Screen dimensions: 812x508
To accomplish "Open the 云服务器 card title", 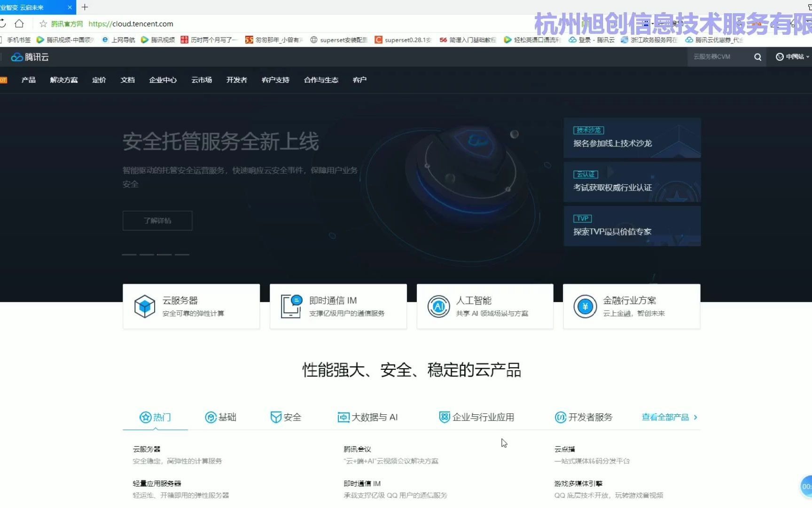I will (180, 301).
